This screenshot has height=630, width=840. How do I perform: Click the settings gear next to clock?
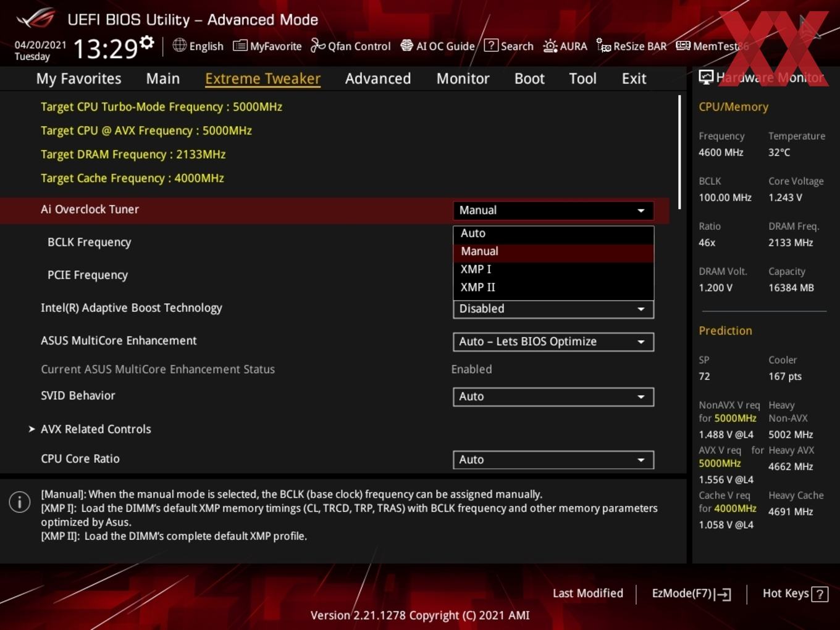pos(146,43)
